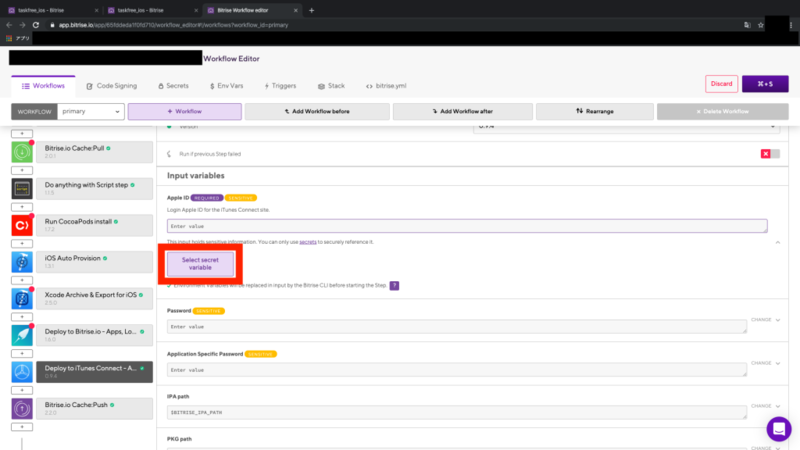
Task: Open the Triggers tab
Action: [x=280, y=86]
